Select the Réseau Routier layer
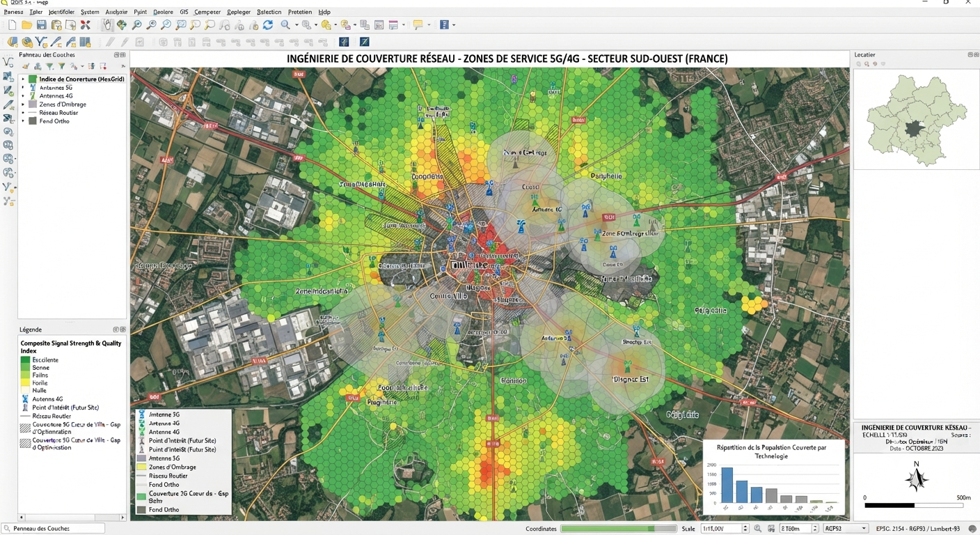This screenshot has width=980, height=535. point(58,113)
